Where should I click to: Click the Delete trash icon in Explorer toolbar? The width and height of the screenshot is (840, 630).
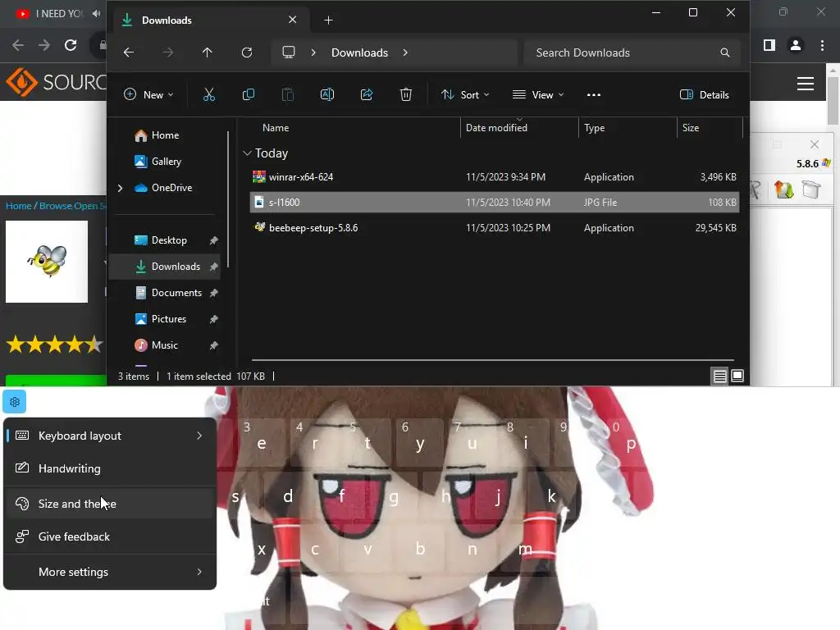pos(406,95)
